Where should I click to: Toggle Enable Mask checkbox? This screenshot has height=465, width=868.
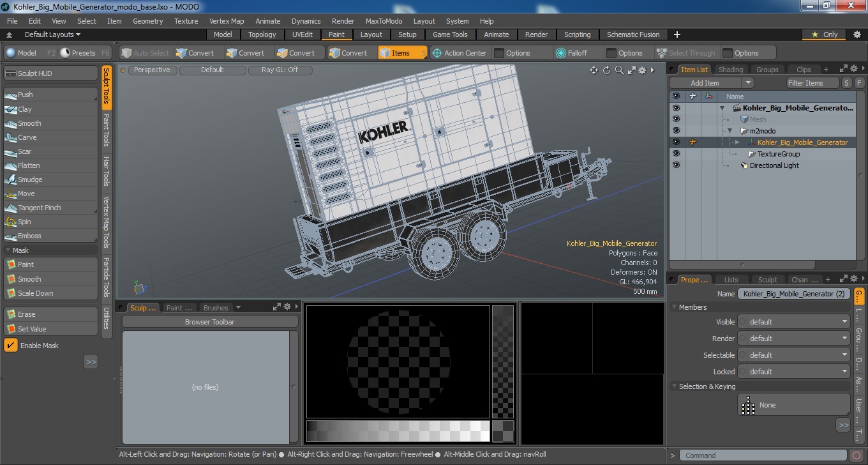(11, 346)
